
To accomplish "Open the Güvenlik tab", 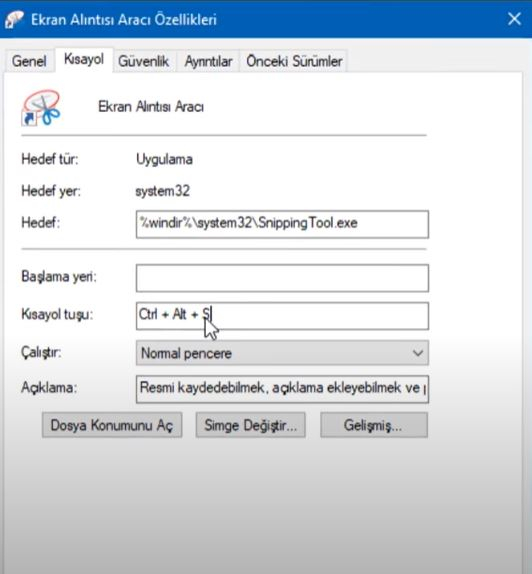I will [144, 61].
